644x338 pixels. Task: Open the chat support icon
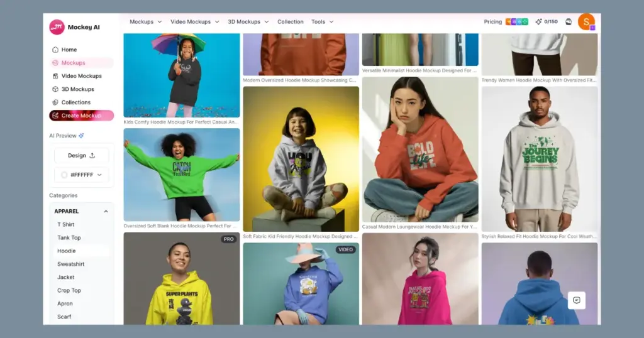click(x=576, y=300)
